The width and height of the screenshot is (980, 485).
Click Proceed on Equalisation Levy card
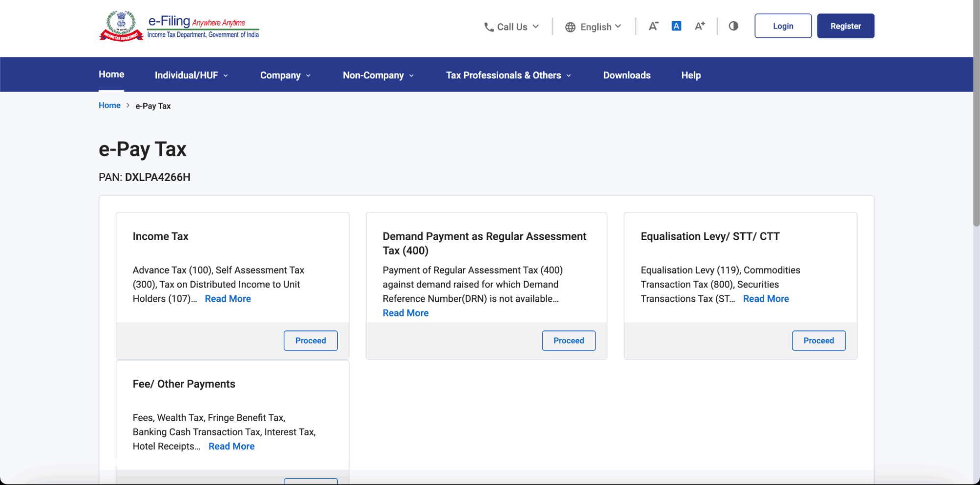coord(819,340)
